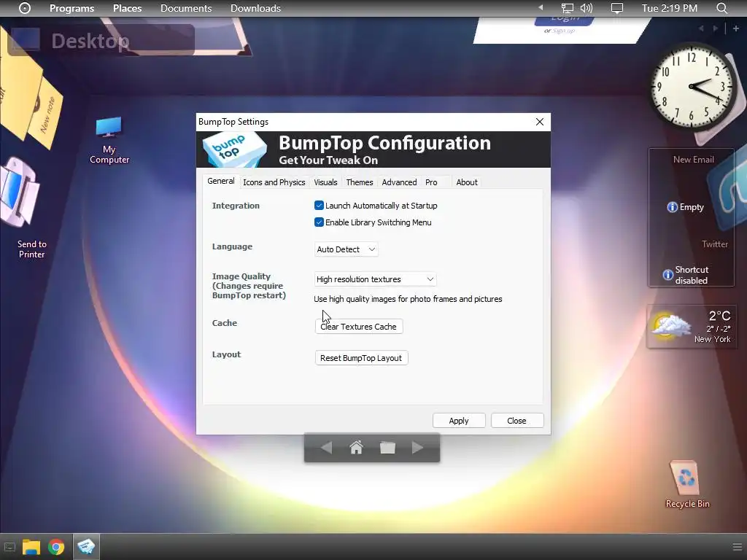Image resolution: width=747 pixels, height=560 pixels.
Task: Click the folder icon in navigation bar
Action: coord(387,448)
